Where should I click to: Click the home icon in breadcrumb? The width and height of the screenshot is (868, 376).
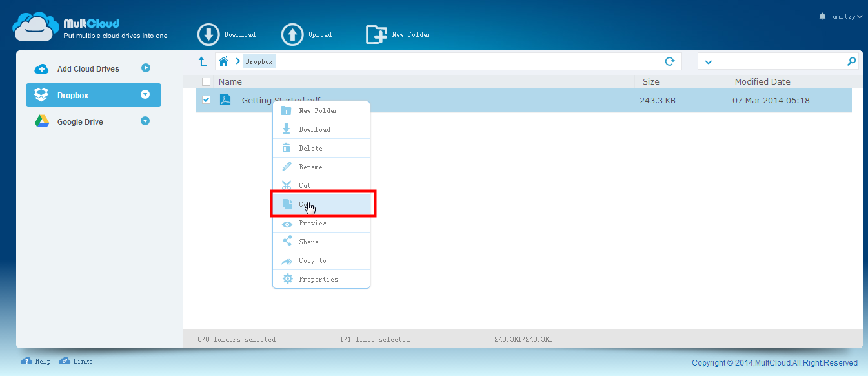223,61
